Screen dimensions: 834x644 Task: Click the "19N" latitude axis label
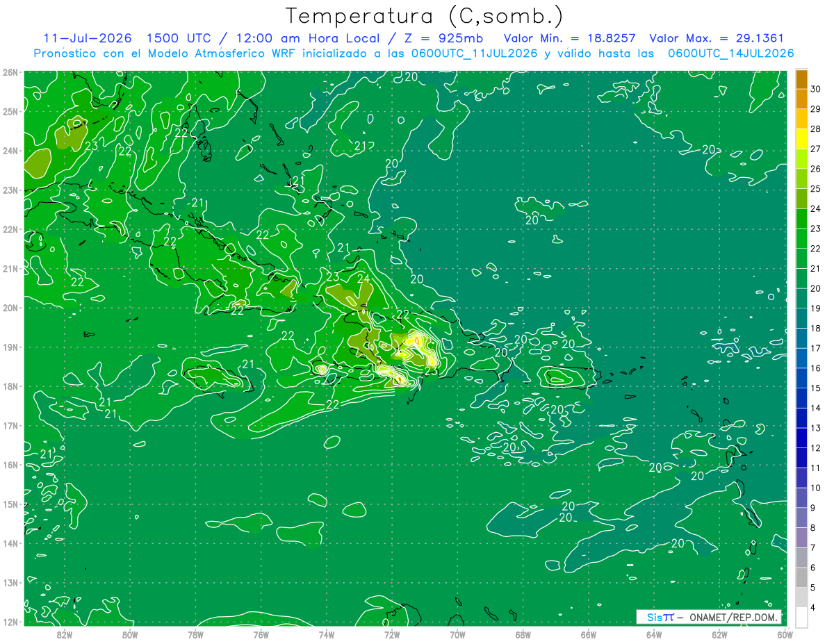(10, 347)
